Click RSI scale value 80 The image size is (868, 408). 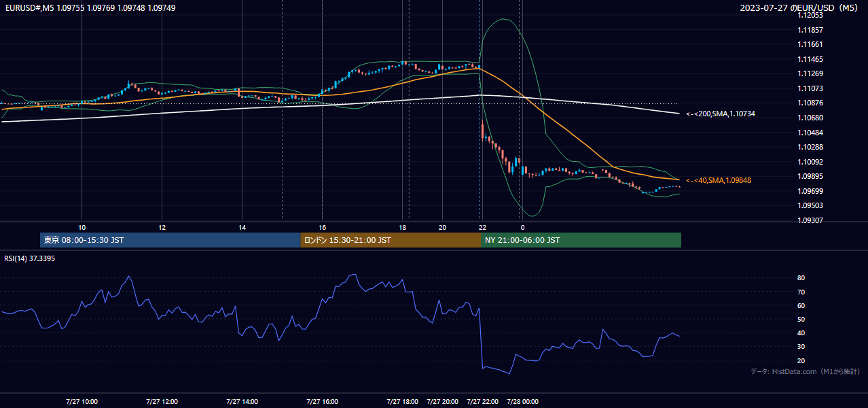(801, 278)
